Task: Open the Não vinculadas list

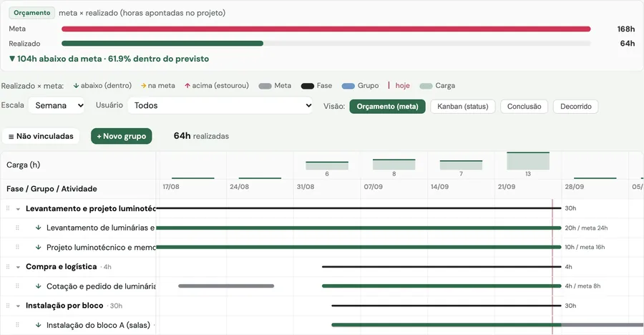Action: click(x=41, y=136)
